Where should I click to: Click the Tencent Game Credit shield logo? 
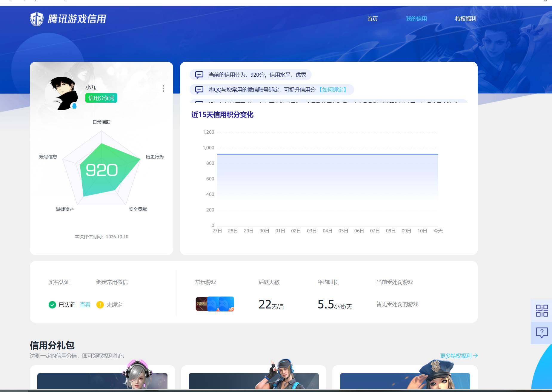tap(37, 19)
